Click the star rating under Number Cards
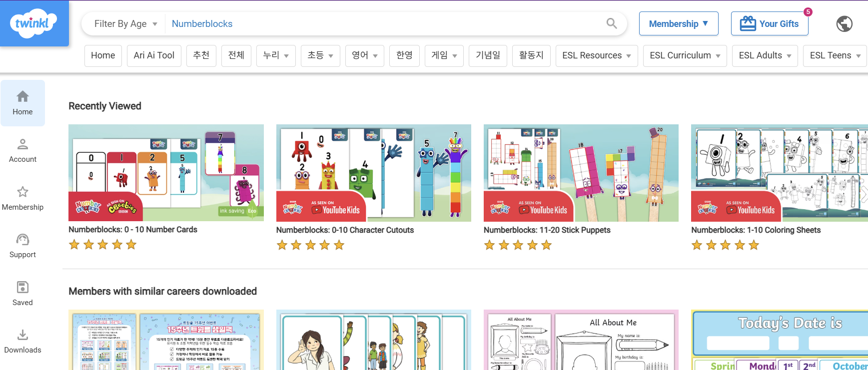This screenshot has height=370, width=868. tap(103, 245)
